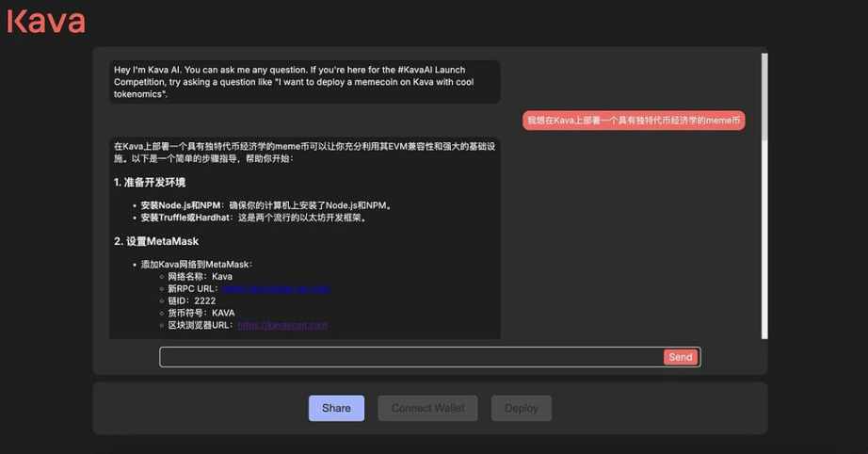Click '添加Kava网络到MetaMask' bullet
This screenshot has height=454, width=868.
click(x=197, y=265)
